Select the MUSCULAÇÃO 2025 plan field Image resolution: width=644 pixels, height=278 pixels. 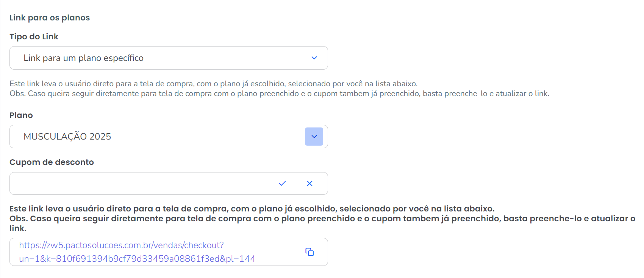[67, 137]
